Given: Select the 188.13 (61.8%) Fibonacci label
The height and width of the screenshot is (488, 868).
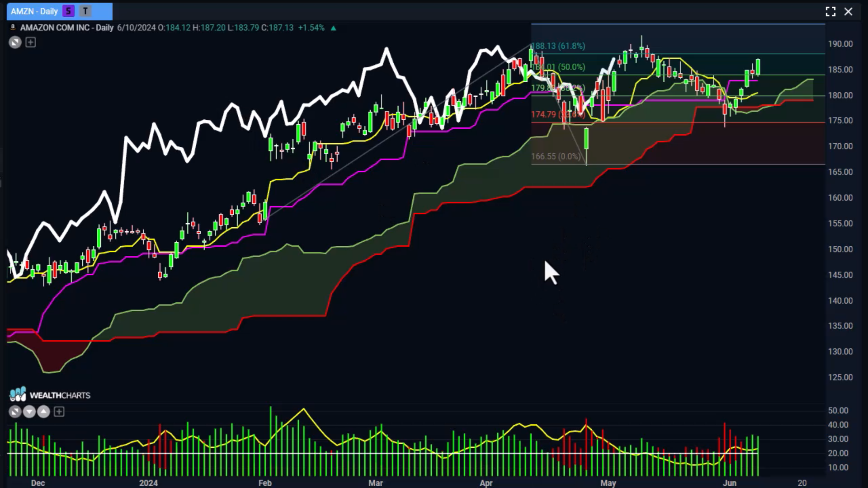Looking at the screenshot, I should (x=558, y=46).
